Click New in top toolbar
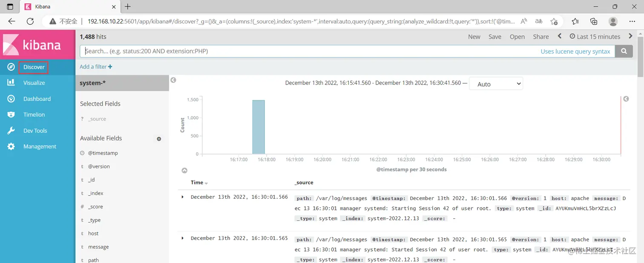Image resolution: width=644 pixels, height=263 pixels. pyautogui.click(x=474, y=37)
